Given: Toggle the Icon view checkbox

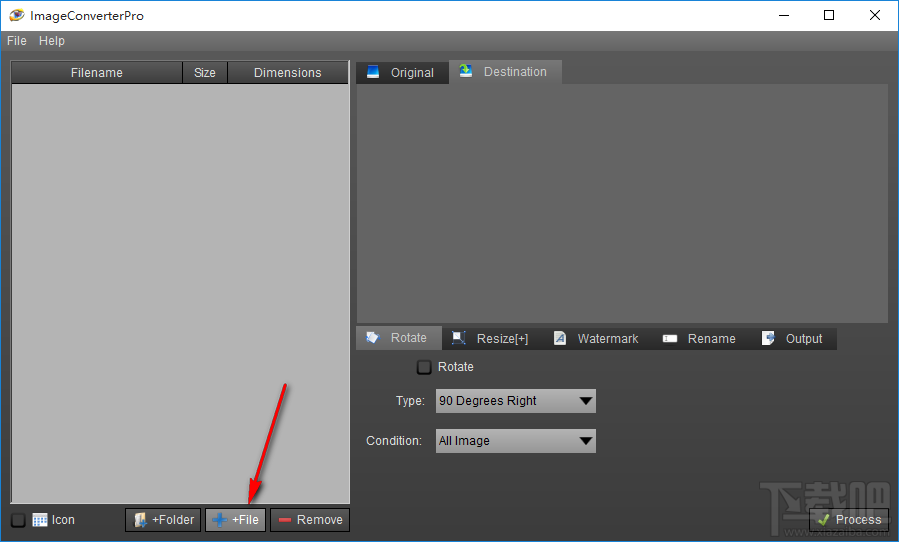Looking at the screenshot, I should pos(18,520).
